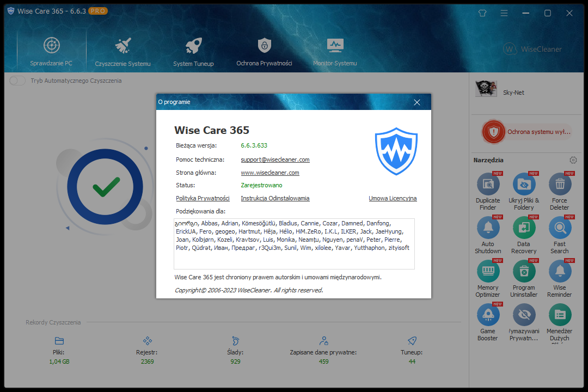This screenshot has width=588, height=392.
Task: Click the WiseCleaner logo in header
Action: tap(532, 49)
